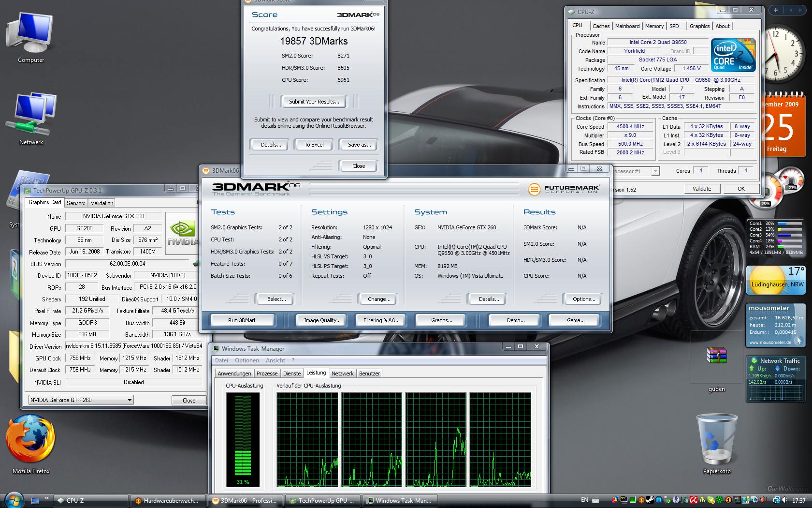Image resolution: width=812 pixels, height=508 pixels.
Task: Click the weather gadget for Lüdinghausen
Action: click(776, 280)
